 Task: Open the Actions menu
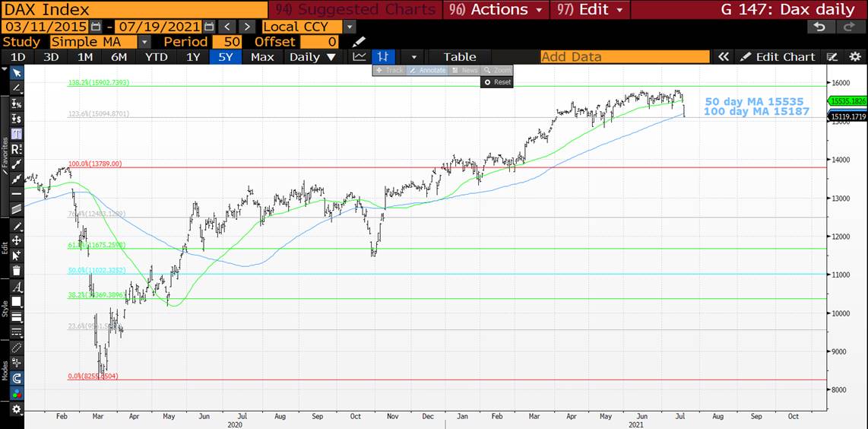[496, 9]
